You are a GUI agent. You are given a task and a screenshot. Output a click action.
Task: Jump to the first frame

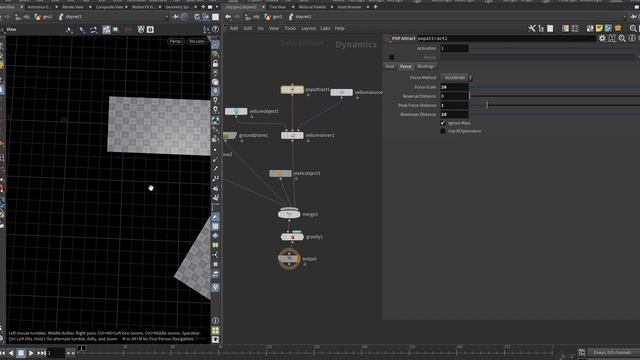coord(3,353)
